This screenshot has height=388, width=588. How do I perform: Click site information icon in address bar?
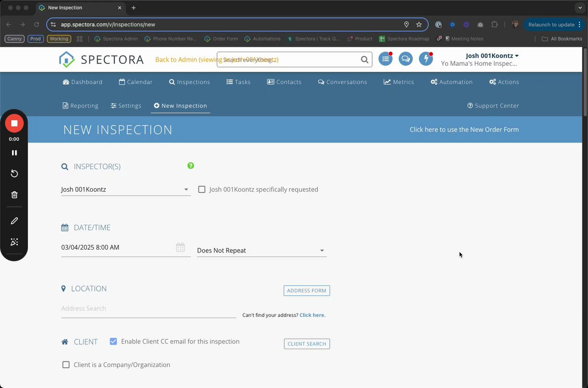click(x=53, y=24)
